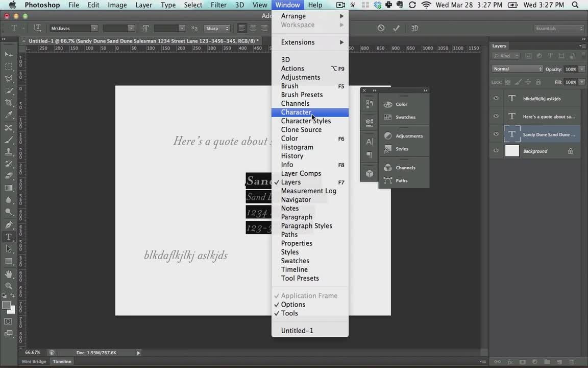Open the layer filter Kind dropdown
Image resolution: width=588 pixels, height=368 pixels.
(505, 56)
